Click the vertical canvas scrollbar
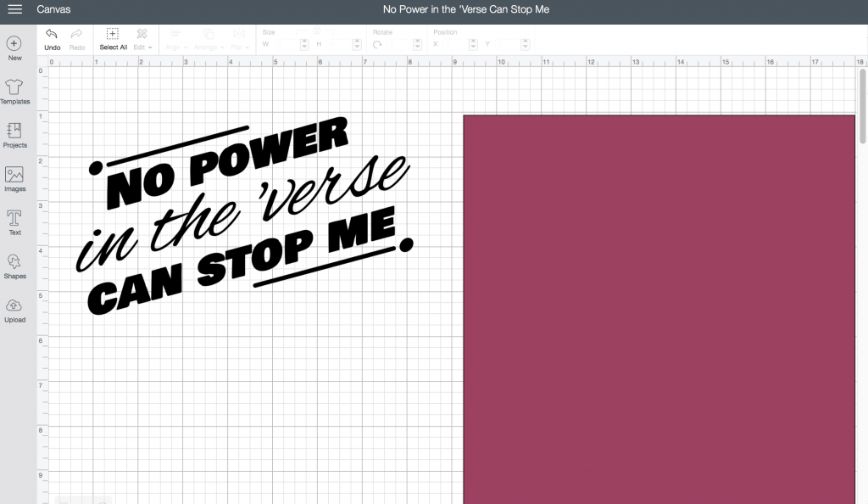Viewport: 868px width, 504px height. 862,106
